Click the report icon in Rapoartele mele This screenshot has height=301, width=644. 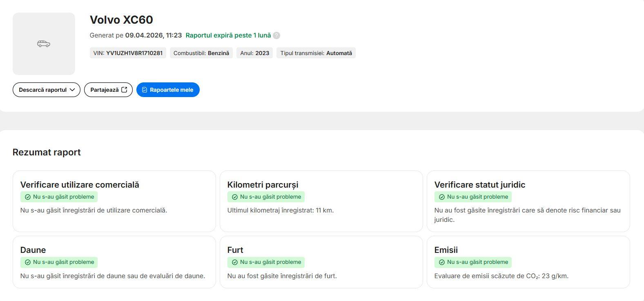[144, 90]
